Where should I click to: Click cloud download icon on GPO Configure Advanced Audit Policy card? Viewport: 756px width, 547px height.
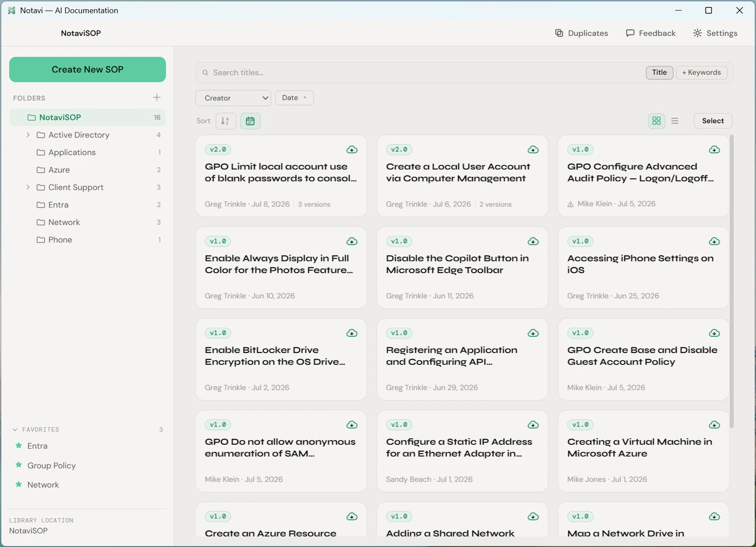[x=714, y=150]
